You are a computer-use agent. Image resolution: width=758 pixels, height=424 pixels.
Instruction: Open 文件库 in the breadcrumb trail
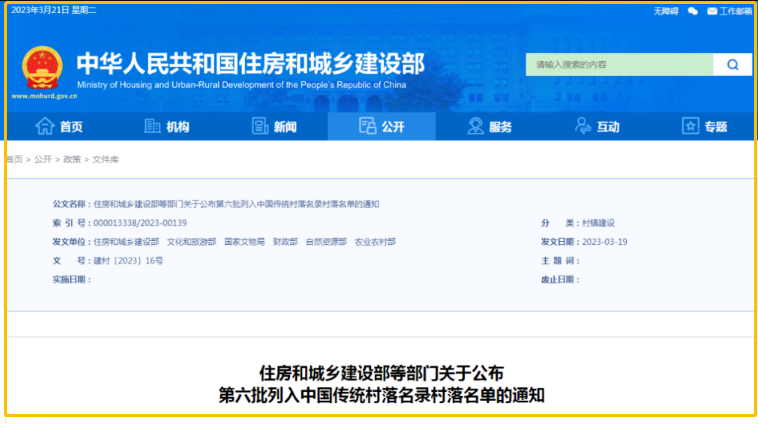pyautogui.click(x=105, y=159)
